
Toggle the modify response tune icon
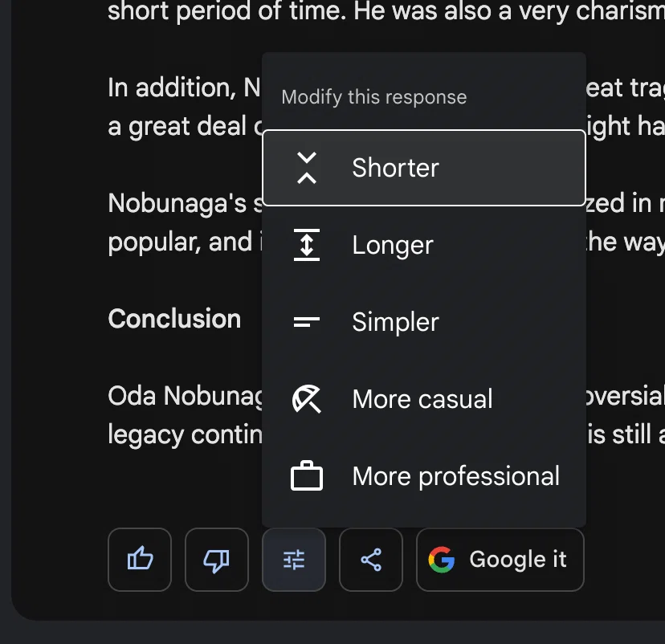[x=294, y=559]
